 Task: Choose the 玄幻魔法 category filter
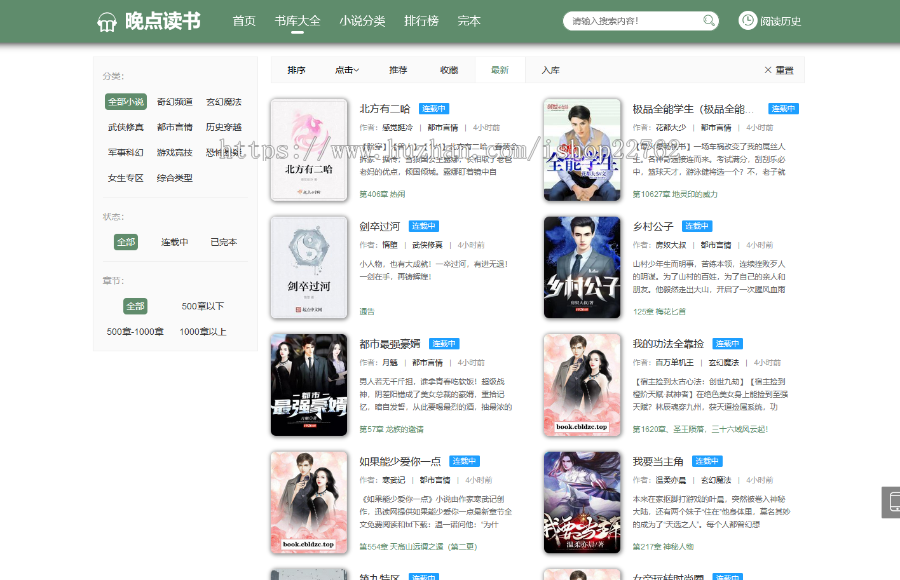223,102
